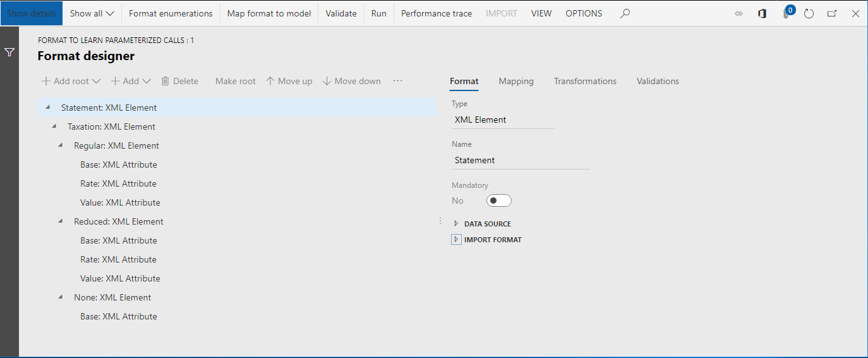Click the IMPORT menu
The height and width of the screenshot is (358, 868).
502,13
